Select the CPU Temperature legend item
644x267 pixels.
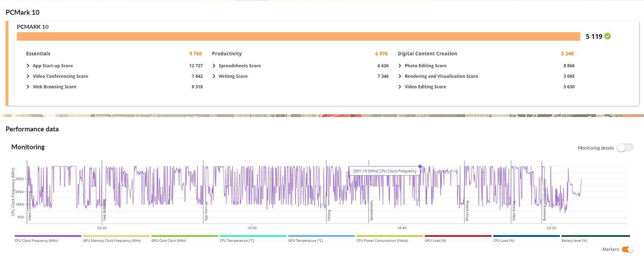point(253,236)
